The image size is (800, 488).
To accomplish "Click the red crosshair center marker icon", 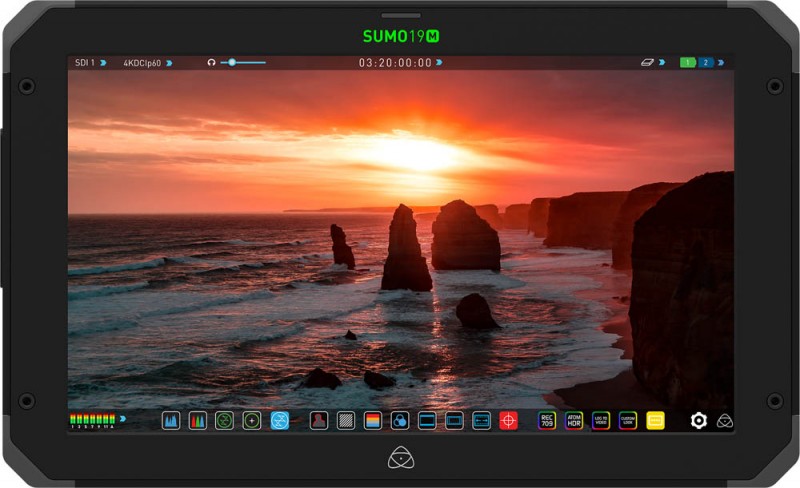I will click(509, 421).
